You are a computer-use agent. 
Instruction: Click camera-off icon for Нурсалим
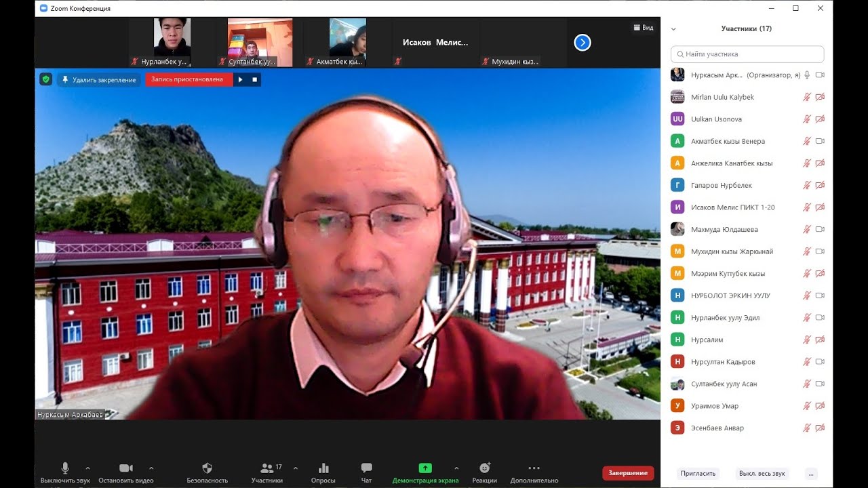820,340
